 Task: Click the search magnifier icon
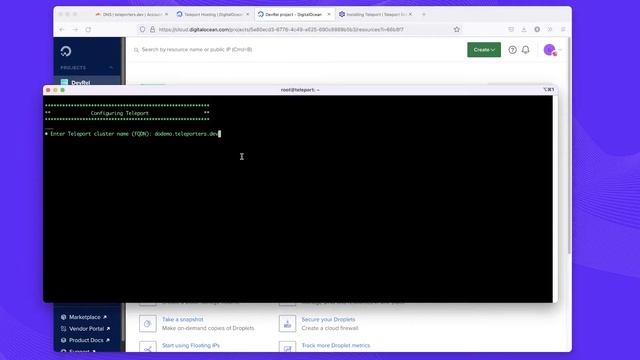[x=136, y=50]
